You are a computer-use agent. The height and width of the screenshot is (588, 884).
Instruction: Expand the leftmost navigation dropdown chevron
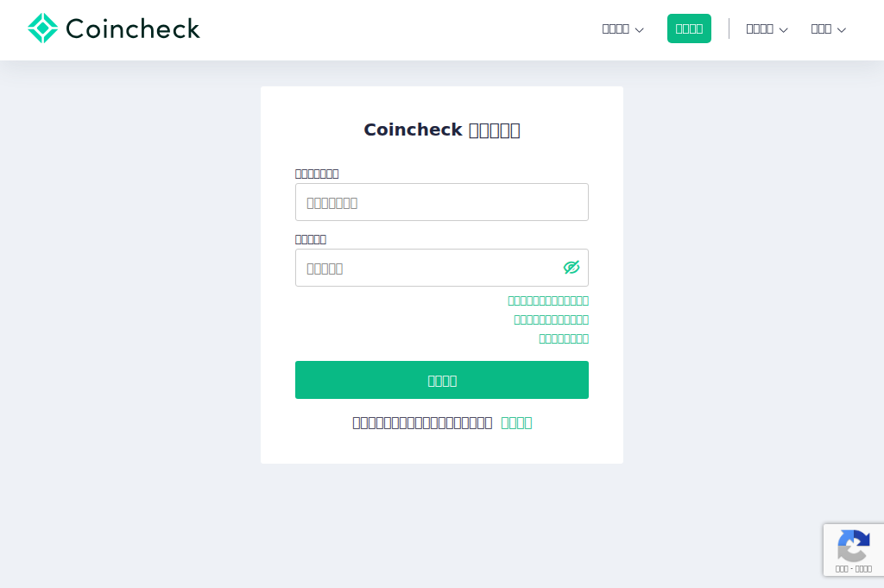[639, 29]
